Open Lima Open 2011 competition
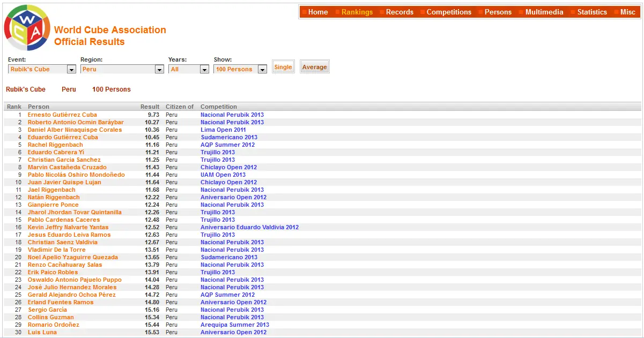 tap(223, 130)
